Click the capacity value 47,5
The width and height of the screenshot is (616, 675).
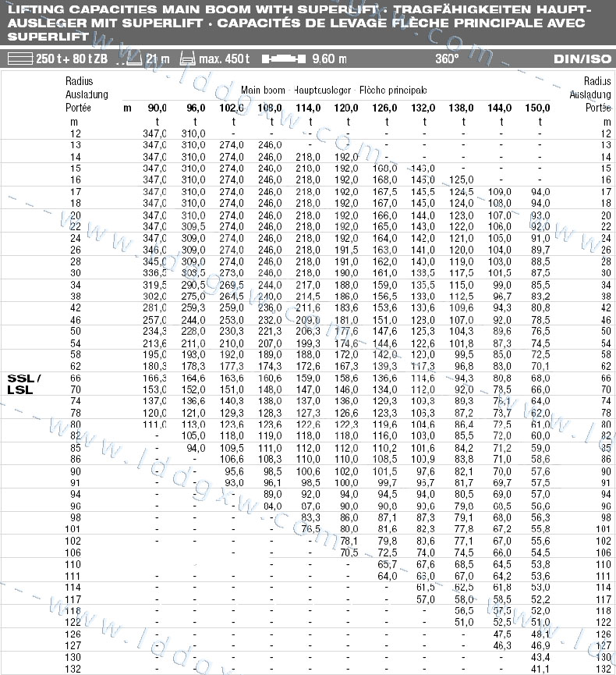tap(502, 634)
